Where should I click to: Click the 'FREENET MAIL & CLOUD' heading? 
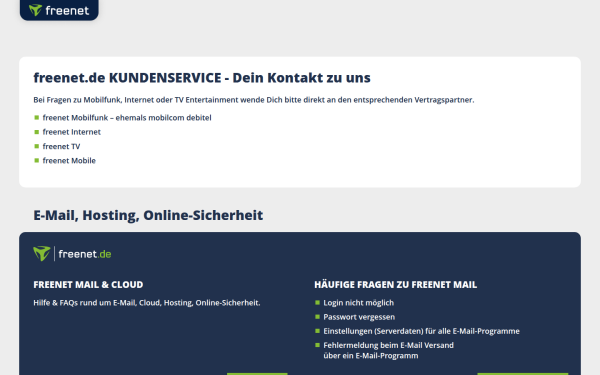click(x=88, y=285)
